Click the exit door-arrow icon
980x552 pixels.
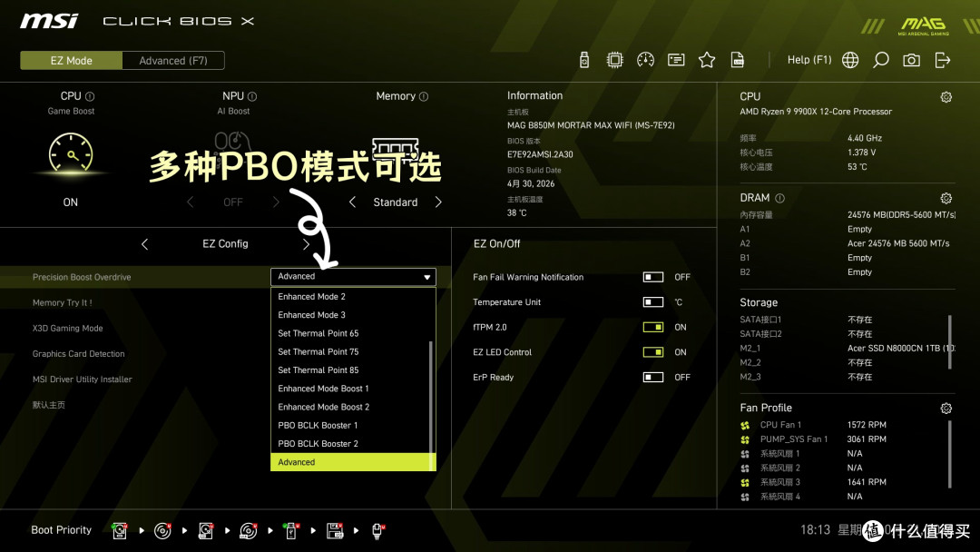pyautogui.click(x=943, y=60)
